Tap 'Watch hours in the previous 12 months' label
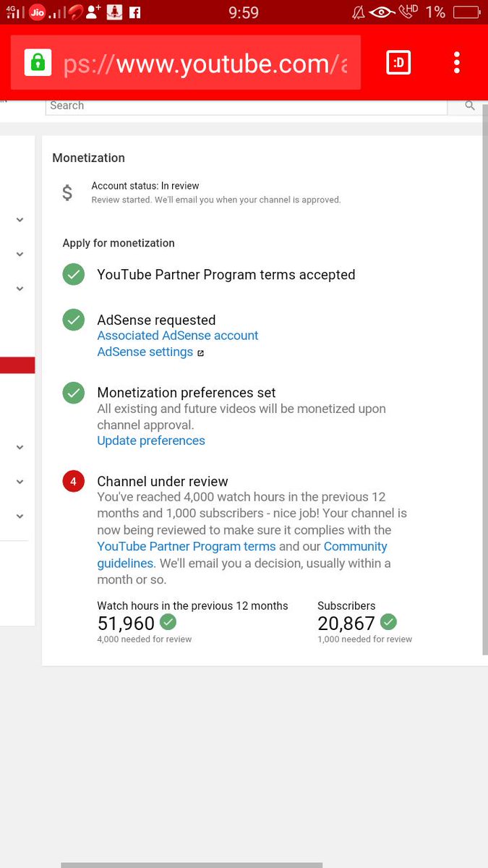The height and width of the screenshot is (868, 488). 192,605
